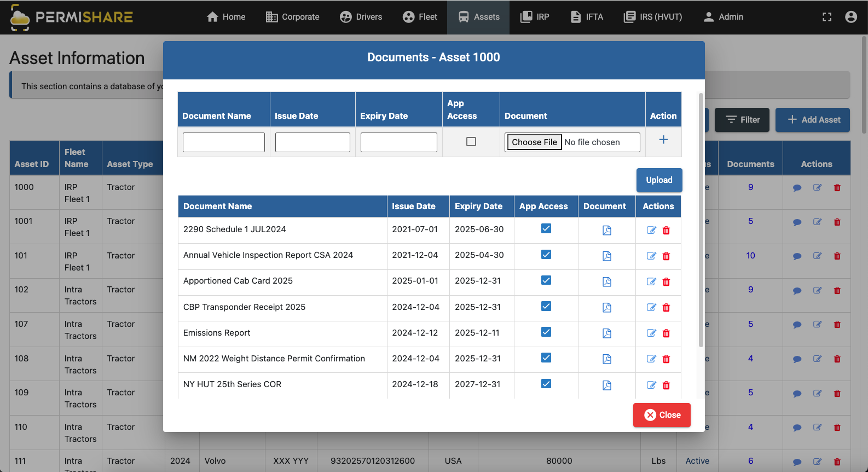Delete CBP Transponder Receipt 2025 entry

click(666, 308)
